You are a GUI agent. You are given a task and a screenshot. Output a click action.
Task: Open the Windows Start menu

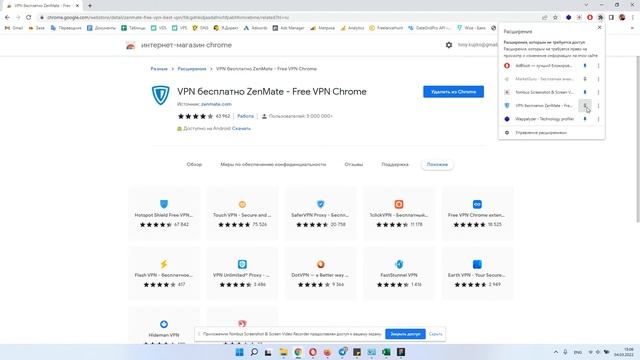240,352
